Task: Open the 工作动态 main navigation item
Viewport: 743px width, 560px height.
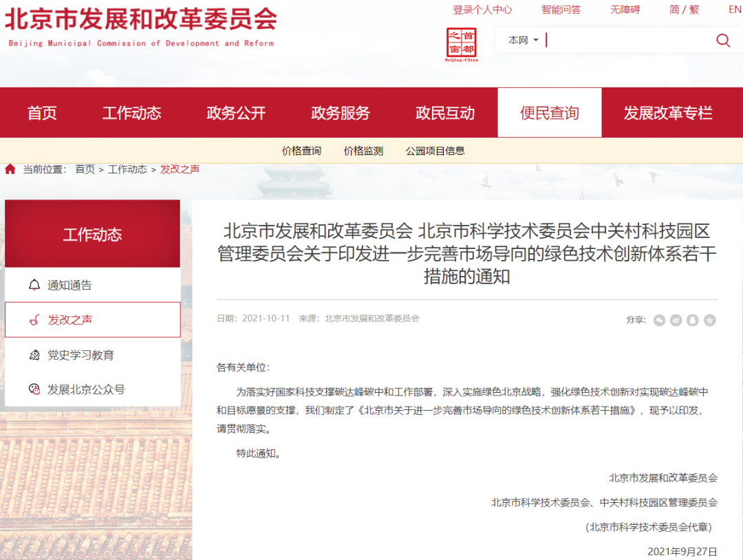Action: 131,113
